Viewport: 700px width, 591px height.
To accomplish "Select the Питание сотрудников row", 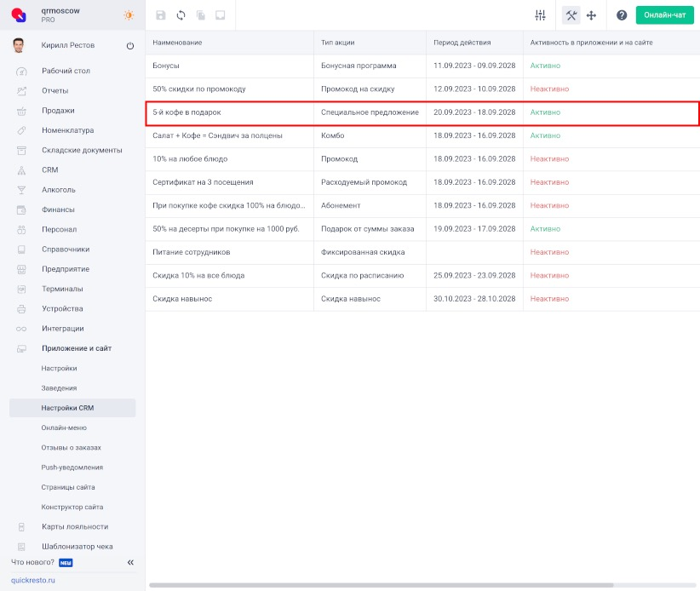I will [x=422, y=252].
